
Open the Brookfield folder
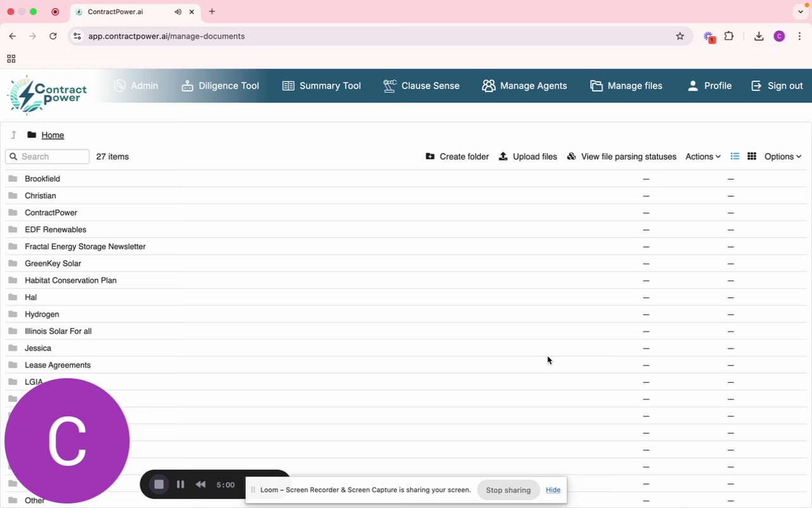click(x=42, y=179)
